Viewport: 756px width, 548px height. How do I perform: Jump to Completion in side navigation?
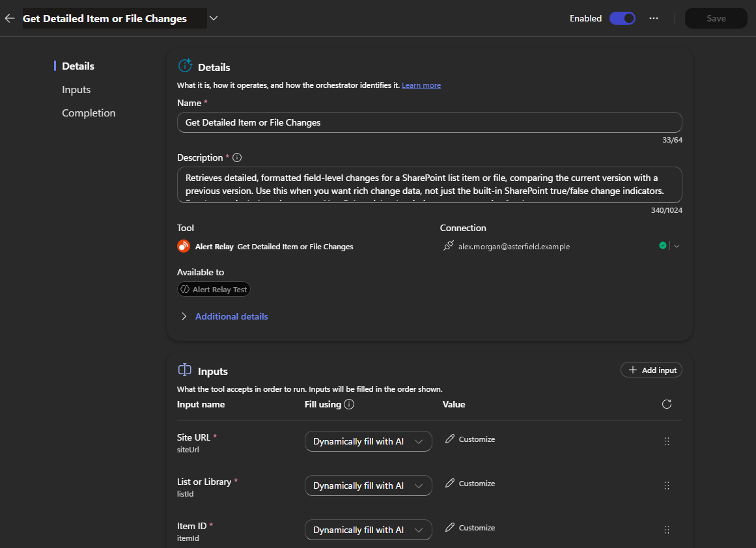tap(89, 113)
